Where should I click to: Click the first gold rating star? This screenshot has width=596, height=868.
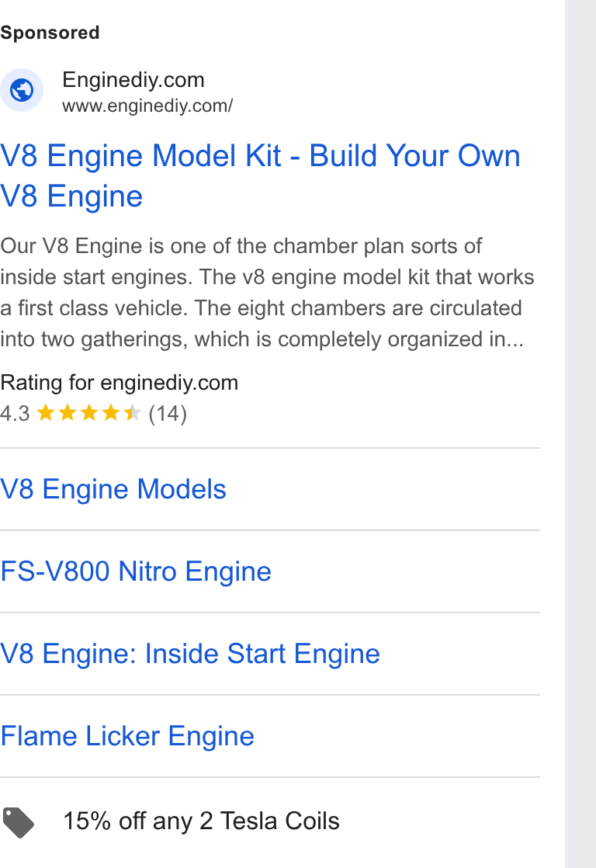[46, 412]
